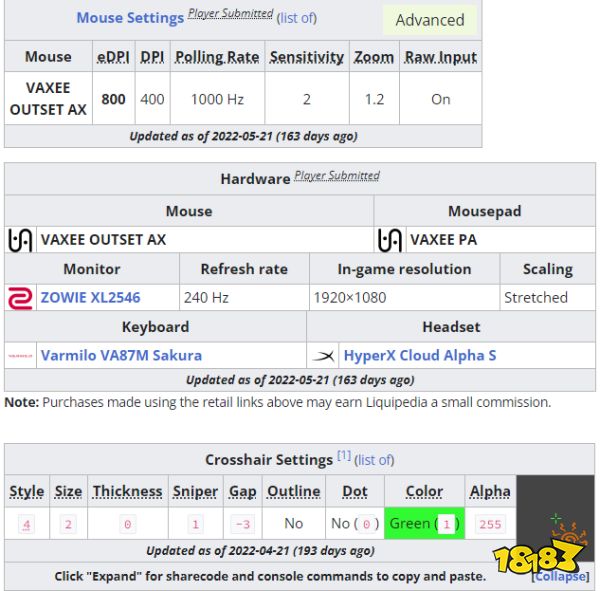Image resolution: width=600 pixels, height=591 pixels.
Task: Click the Zoom column header
Action: click(x=374, y=57)
